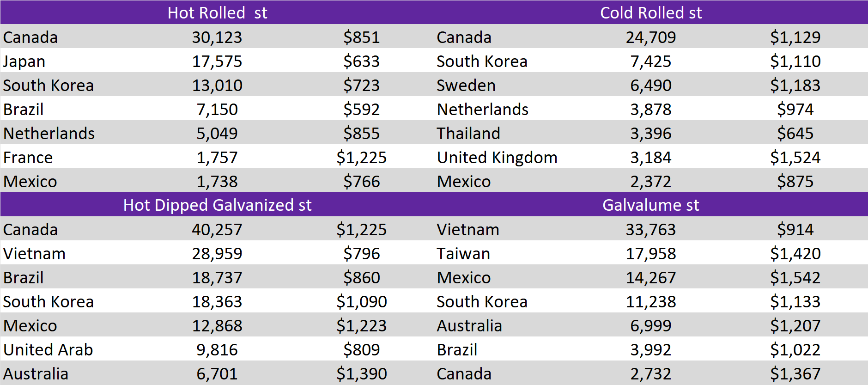Select the Sweden cell under Cold Rolled

[466, 86]
